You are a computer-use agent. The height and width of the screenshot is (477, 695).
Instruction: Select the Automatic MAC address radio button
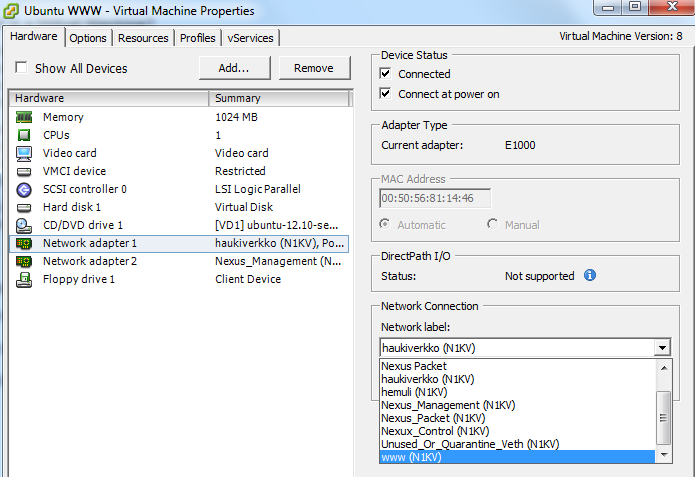(385, 224)
